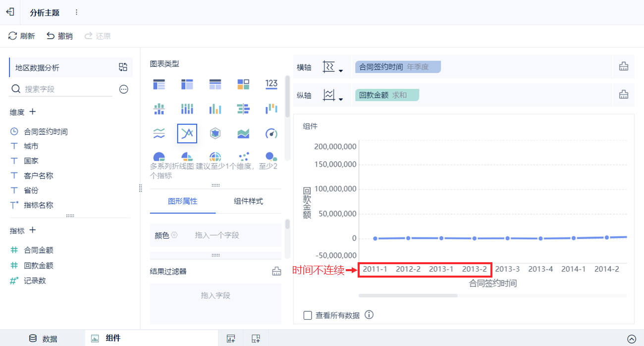Click the 组件 chart title
This screenshot has height=346, width=644.
pyautogui.click(x=310, y=126)
